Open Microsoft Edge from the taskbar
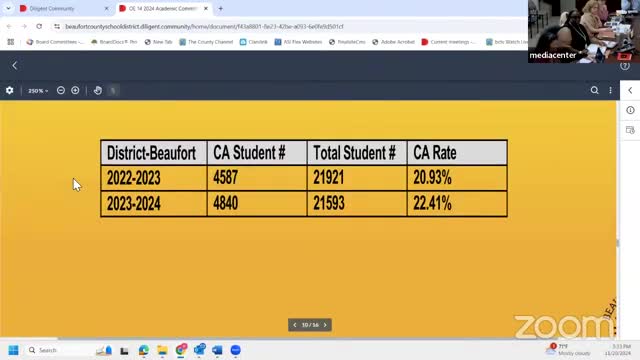This screenshot has width=640, height=360. [144, 350]
